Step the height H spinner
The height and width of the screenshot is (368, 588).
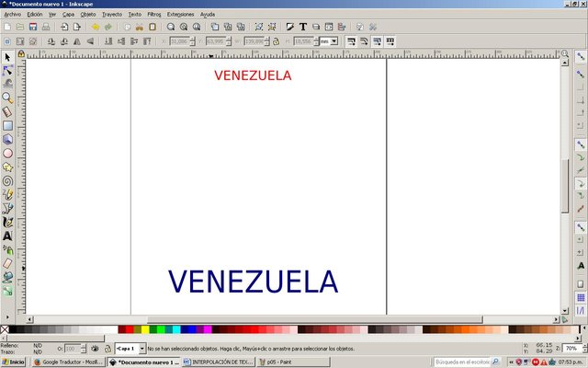click(x=316, y=41)
